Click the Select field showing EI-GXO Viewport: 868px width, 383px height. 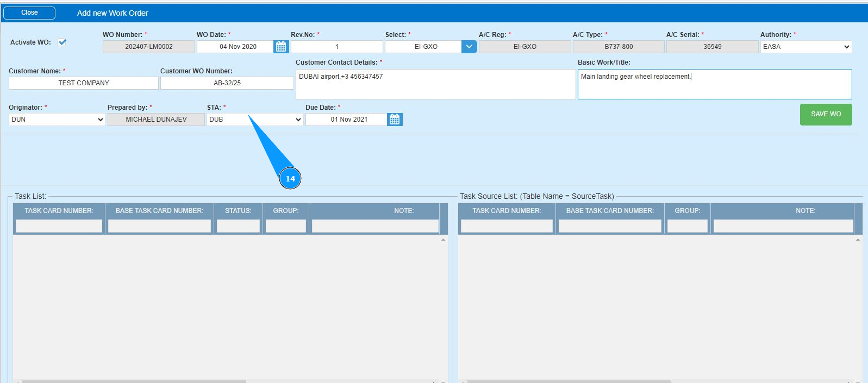pos(423,47)
